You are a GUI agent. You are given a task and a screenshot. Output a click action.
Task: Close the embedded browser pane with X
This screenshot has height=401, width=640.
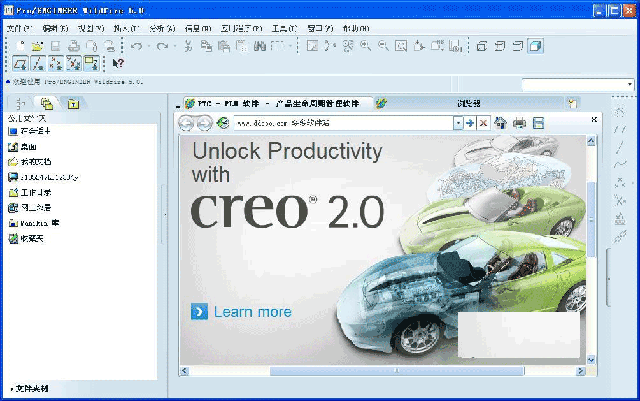[x=594, y=119]
